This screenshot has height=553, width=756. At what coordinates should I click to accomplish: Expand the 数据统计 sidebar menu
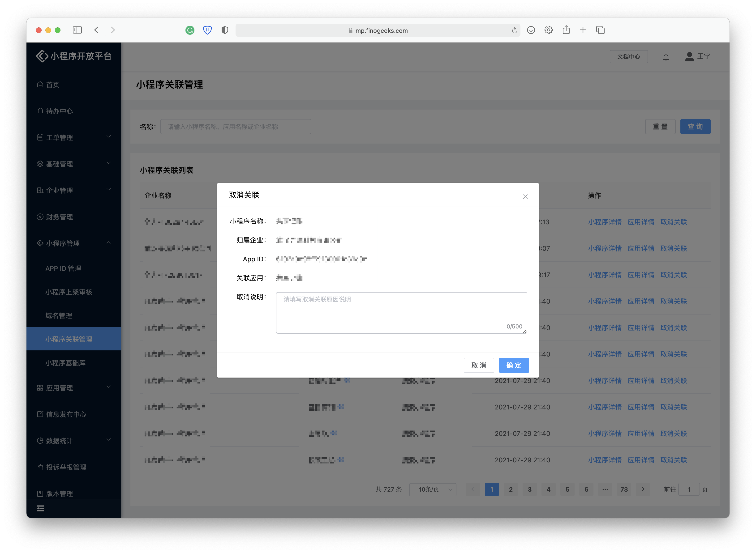tap(74, 441)
